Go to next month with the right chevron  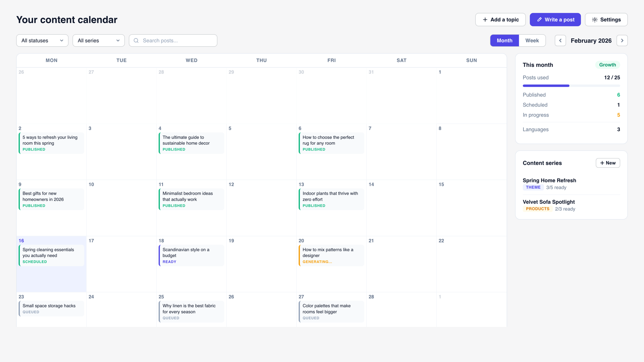(x=622, y=40)
